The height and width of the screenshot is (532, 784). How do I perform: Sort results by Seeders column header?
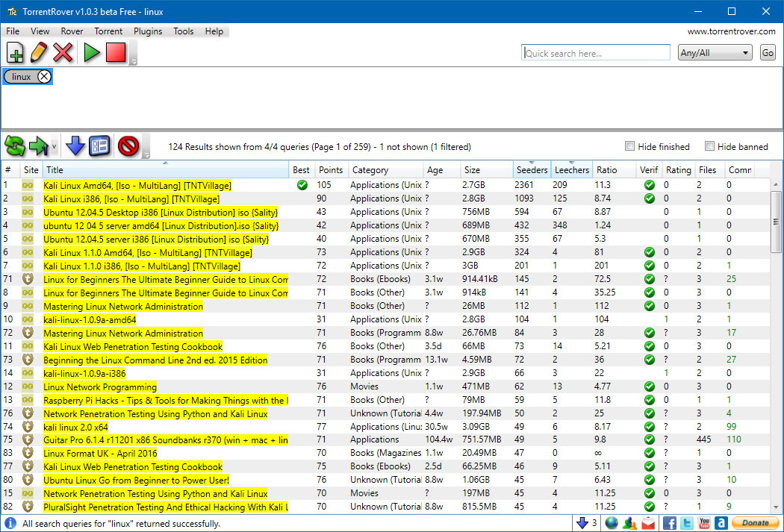point(532,170)
